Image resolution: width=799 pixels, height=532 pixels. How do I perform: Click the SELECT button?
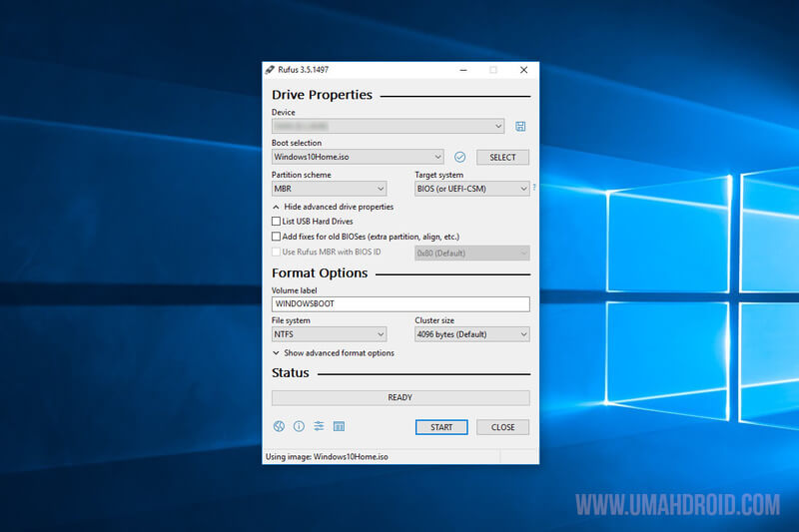click(x=502, y=158)
